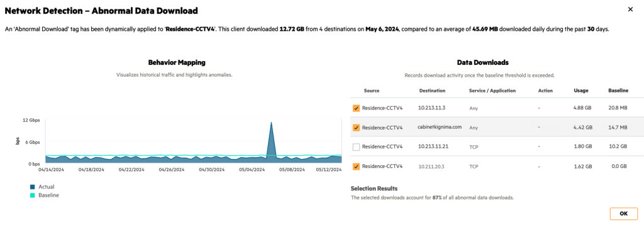Click the Actual legend color swatch

33,187
